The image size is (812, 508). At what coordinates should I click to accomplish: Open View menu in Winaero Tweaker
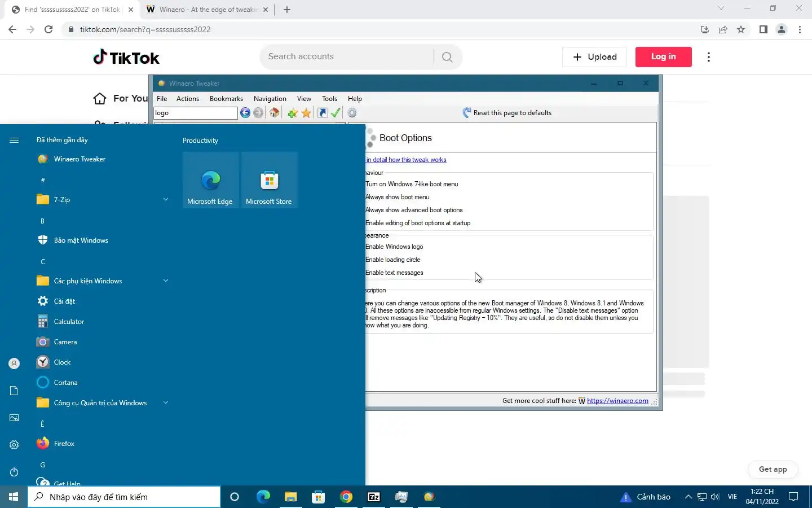(304, 99)
